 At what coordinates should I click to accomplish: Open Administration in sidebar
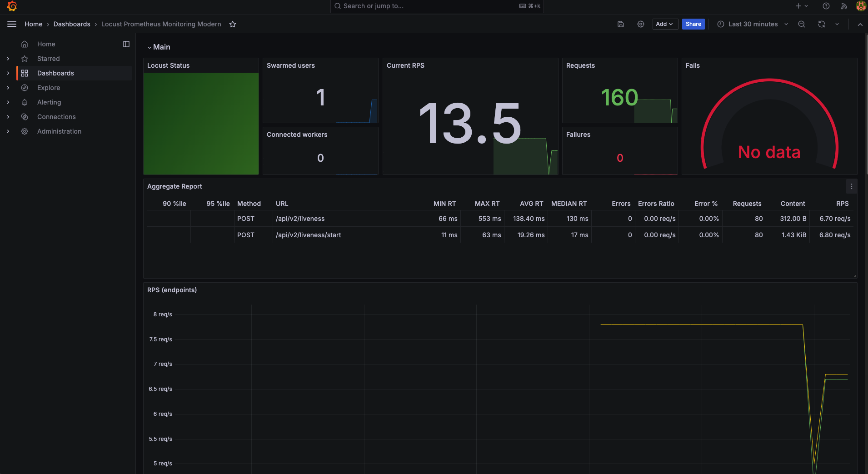[x=59, y=131]
